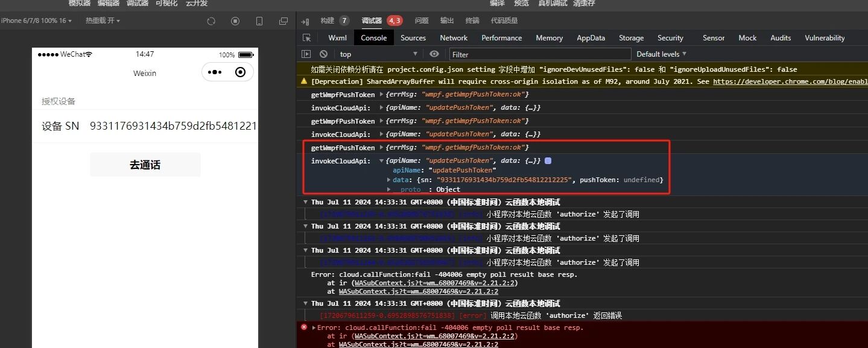Open the top execution context dropdown
This screenshot has height=348, width=868.
point(378,54)
